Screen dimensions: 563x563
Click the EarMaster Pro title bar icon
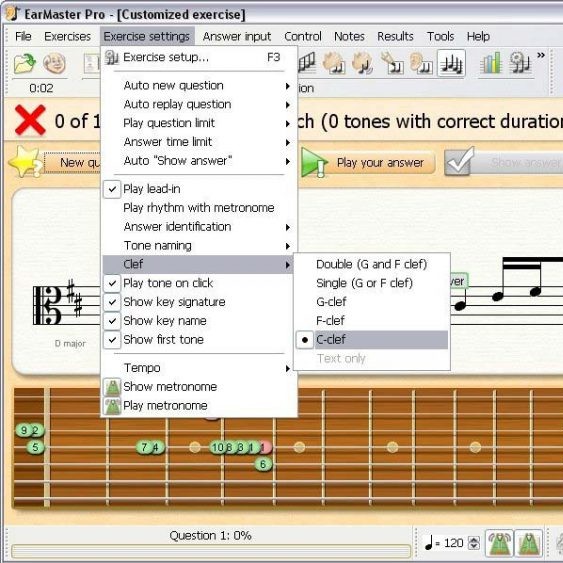(13, 14)
